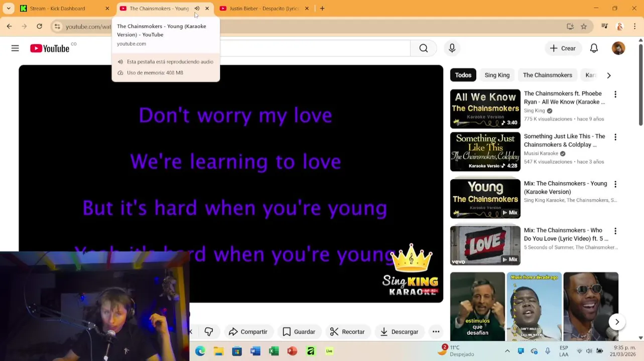The width and height of the screenshot is (644, 361).
Task: Open the sunglasses man short thumbnail
Action: click(x=591, y=306)
